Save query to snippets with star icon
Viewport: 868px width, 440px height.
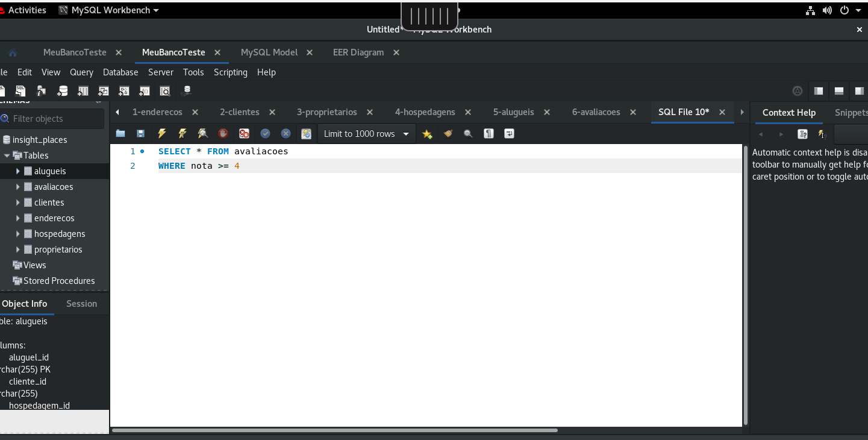[x=427, y=134]
